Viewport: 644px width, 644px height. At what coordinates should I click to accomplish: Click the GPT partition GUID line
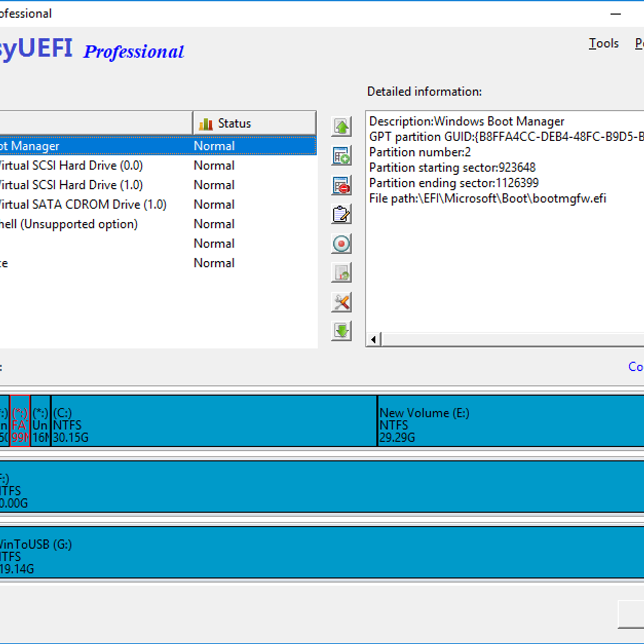(x=506, y=137)
